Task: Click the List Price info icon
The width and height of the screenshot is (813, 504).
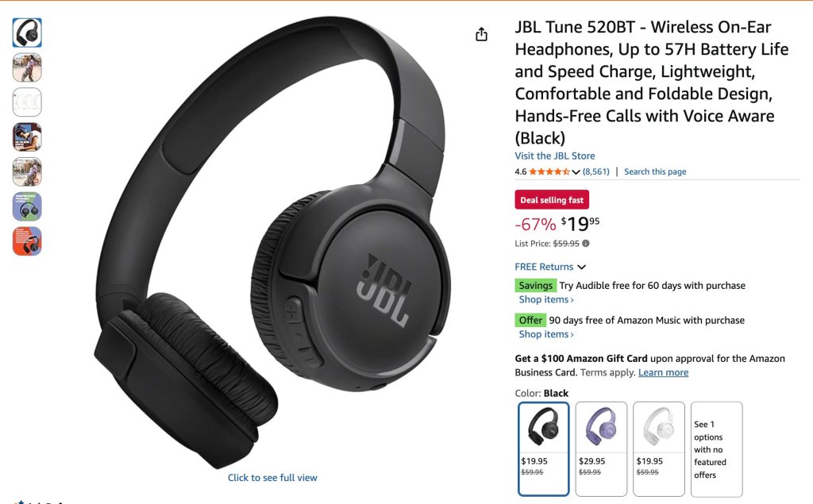Action: tap(585, 243)
